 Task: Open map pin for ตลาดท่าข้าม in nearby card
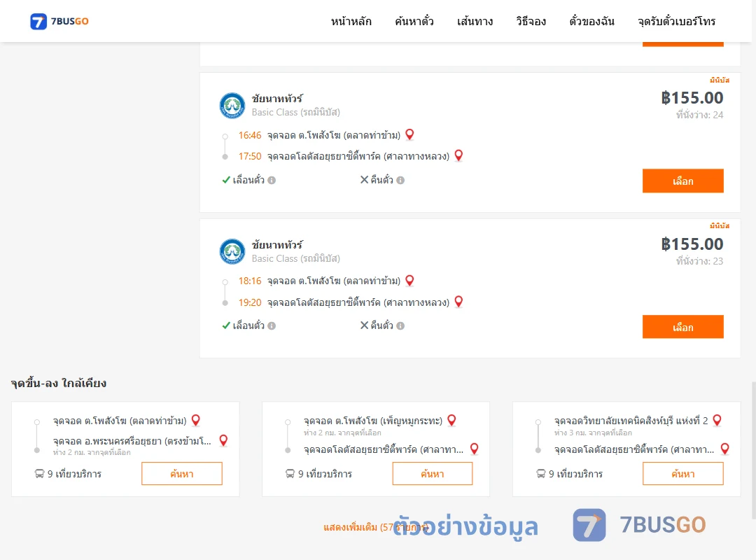[x=196, y=420]
